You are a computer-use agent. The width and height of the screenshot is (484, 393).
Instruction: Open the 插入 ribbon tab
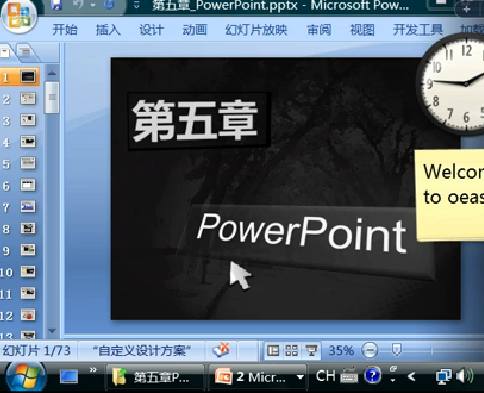[x=108, y=30]
